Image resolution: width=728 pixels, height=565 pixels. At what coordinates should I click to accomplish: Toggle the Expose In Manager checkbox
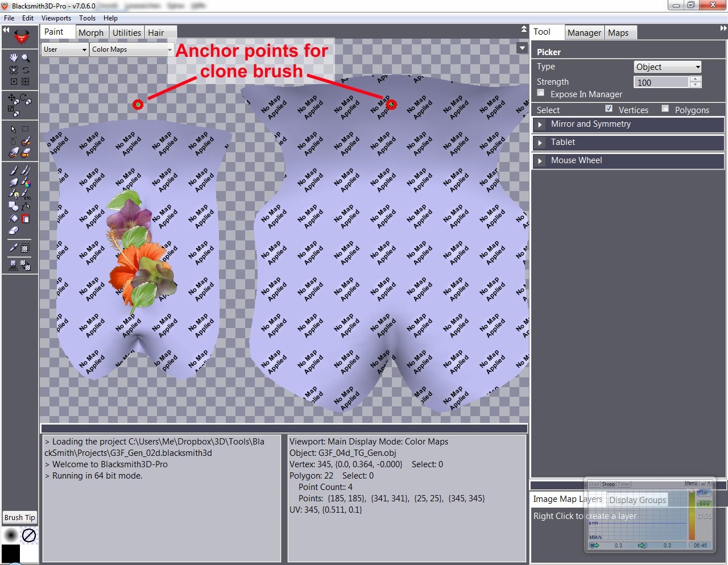point(541,93)
